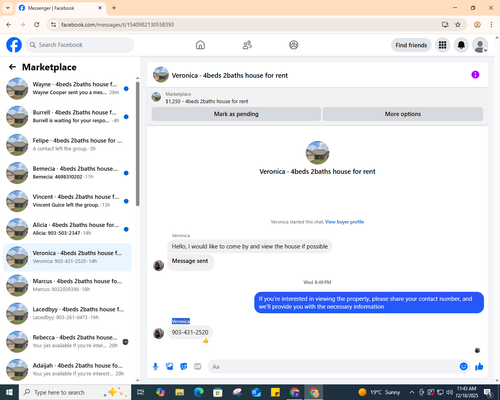The image size is (500, 400).
Task: Click the 903-431-2520 message bubble
Action: coord(190,332)
